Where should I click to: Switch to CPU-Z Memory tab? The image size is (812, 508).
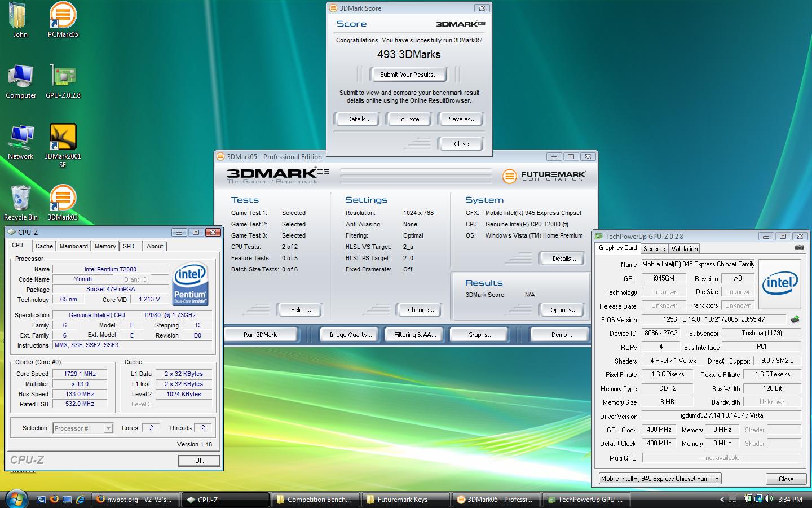105,246
